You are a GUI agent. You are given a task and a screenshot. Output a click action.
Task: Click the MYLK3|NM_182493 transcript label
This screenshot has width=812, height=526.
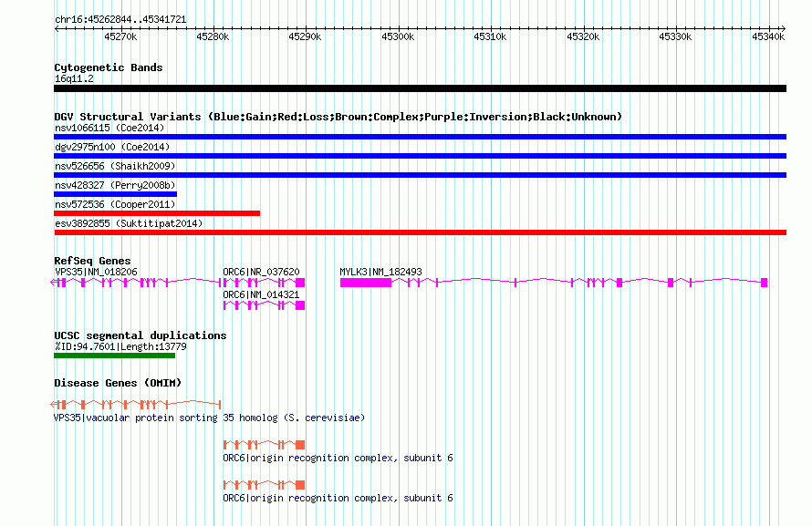click(380, 272)
